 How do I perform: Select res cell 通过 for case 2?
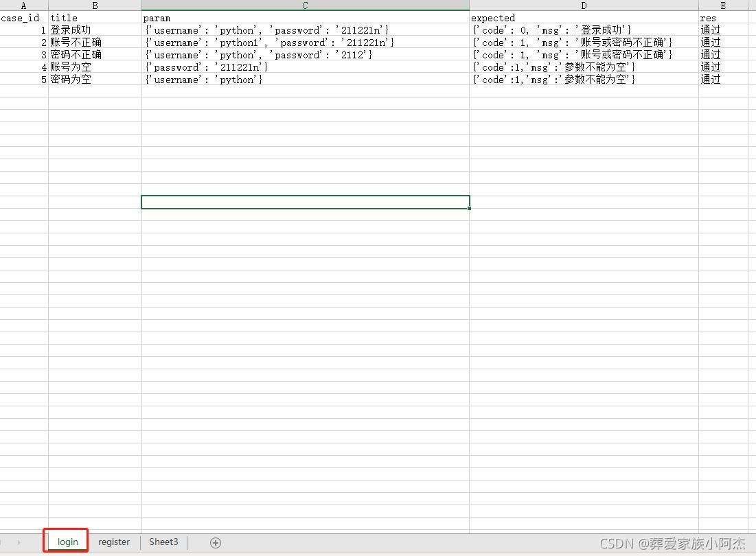[723, 43]
